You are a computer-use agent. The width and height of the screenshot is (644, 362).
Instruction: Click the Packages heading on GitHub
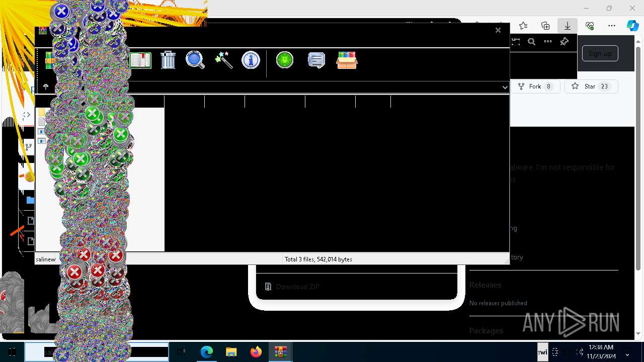click(x=486, y=330)
